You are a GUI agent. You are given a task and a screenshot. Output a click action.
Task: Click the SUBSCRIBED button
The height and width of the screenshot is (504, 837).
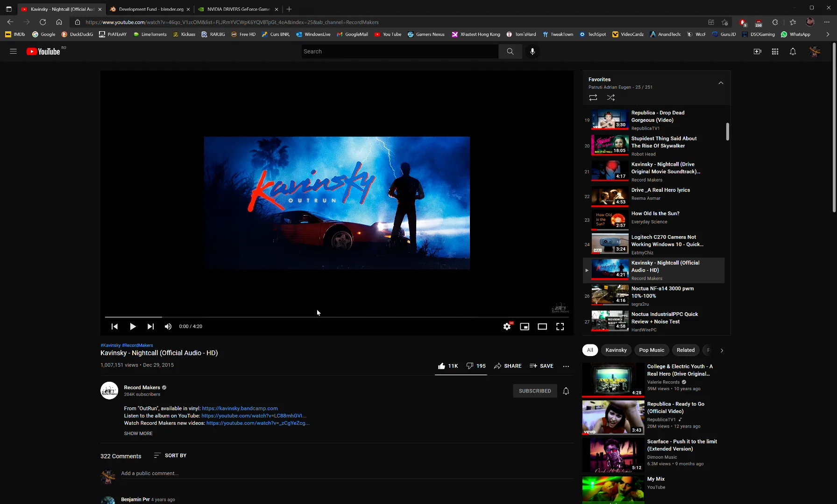535,391
